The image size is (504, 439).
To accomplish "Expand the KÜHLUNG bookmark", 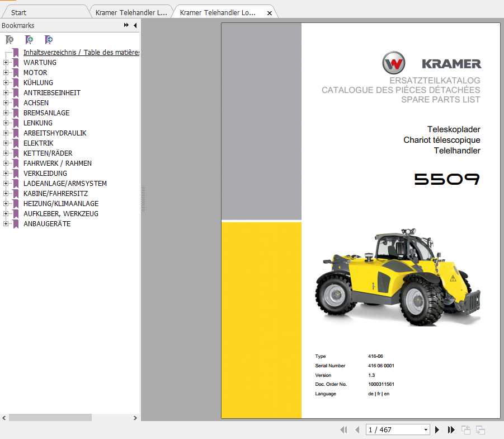I will point(6,83).
